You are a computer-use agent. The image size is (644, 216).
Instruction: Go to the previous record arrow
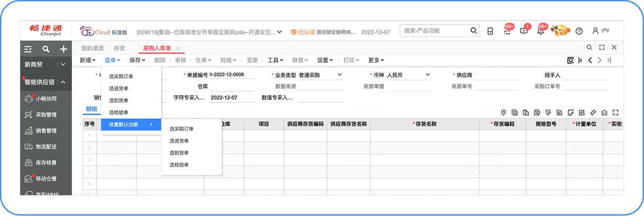coord(590,60)
